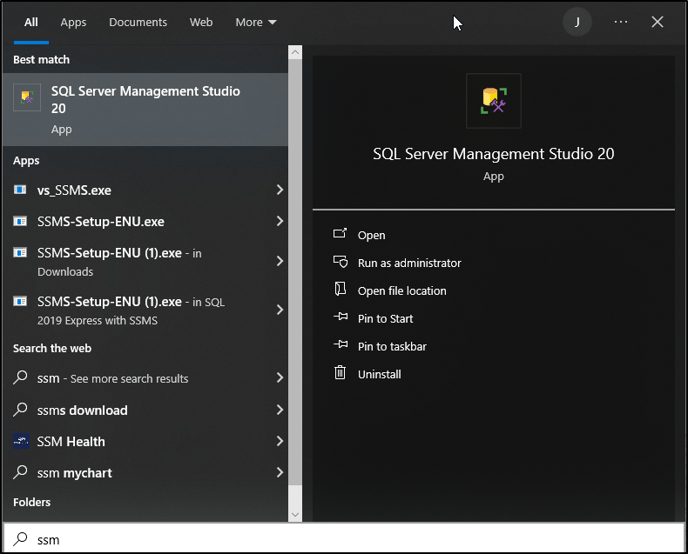This screenshot has width=688, height=554.
Task: Click search icon beside 'ssm - See more search results'
Action: pos(20,378)
